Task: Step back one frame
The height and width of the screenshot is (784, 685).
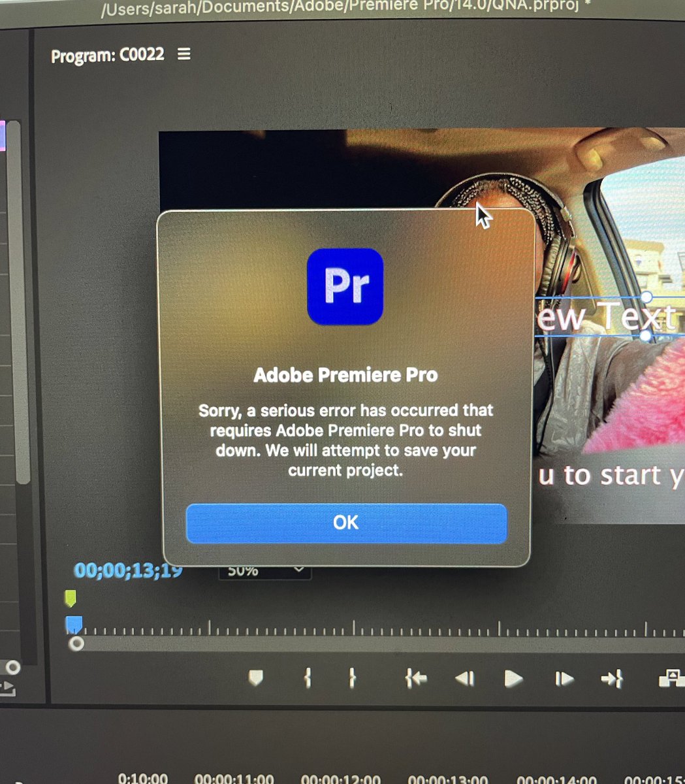Action: [464, 679]
